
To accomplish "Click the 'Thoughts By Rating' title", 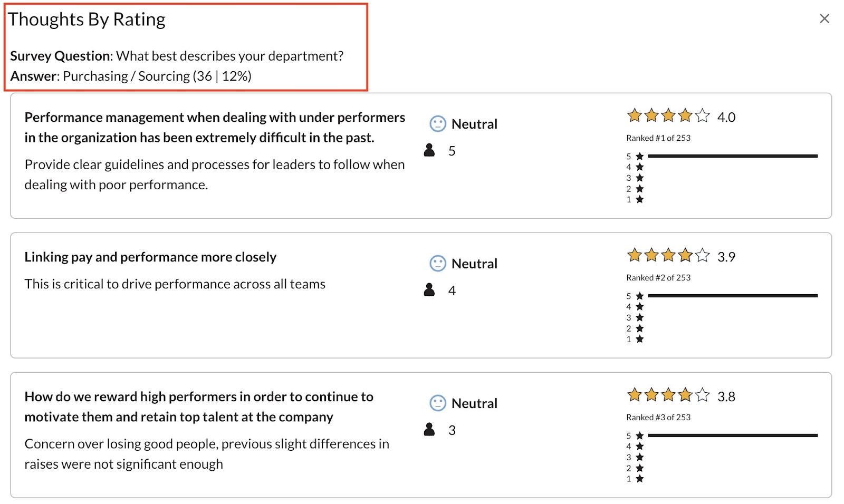I will [x=87, y=20].
